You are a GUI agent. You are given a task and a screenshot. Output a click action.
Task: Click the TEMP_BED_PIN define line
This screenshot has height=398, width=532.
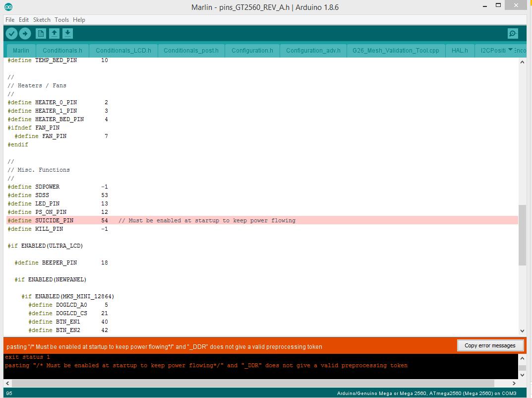[58, 60]
